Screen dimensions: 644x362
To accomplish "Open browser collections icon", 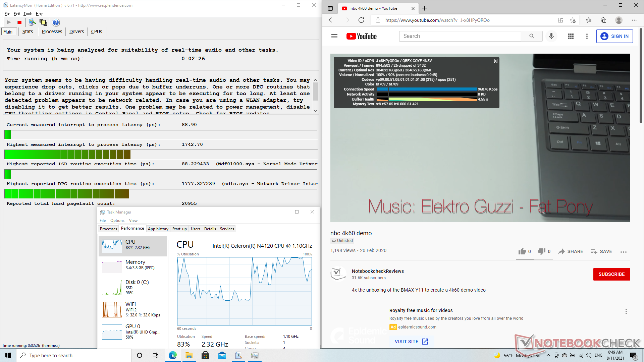I will pos(603,20).
